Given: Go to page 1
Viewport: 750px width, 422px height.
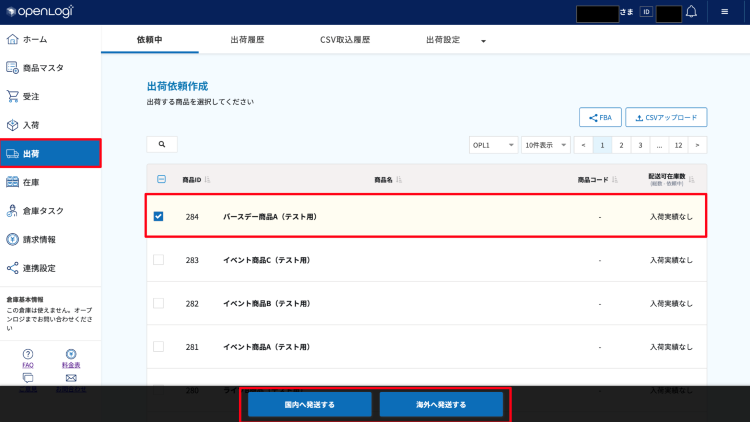Looking at the screenshot, I should (x=602, y=145).
